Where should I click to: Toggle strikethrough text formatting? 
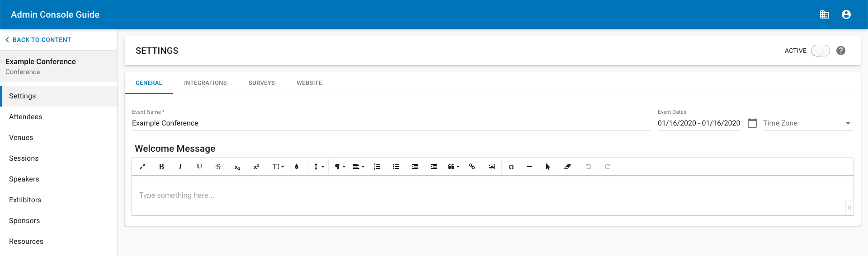click(x=218, y=167)
